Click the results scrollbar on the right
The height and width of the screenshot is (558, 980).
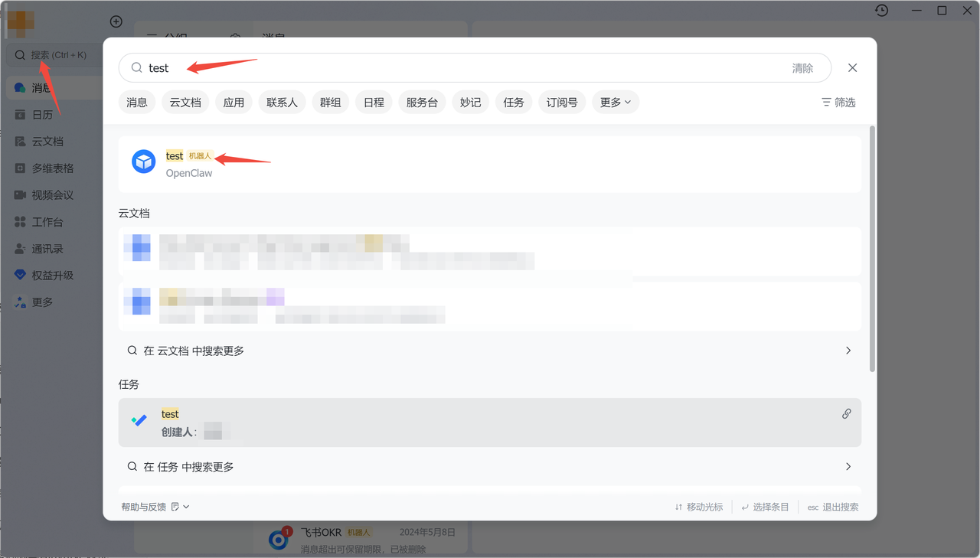871,230
